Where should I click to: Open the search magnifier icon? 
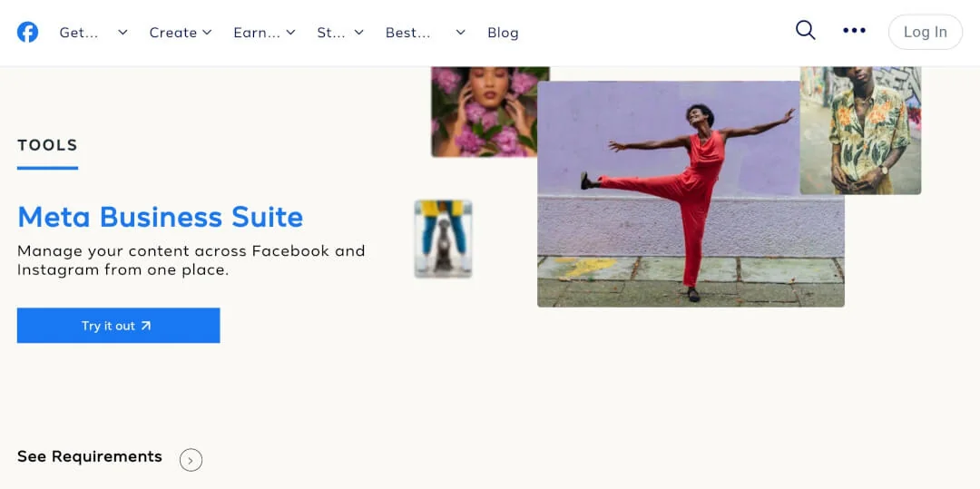click(x=805, y=30)
